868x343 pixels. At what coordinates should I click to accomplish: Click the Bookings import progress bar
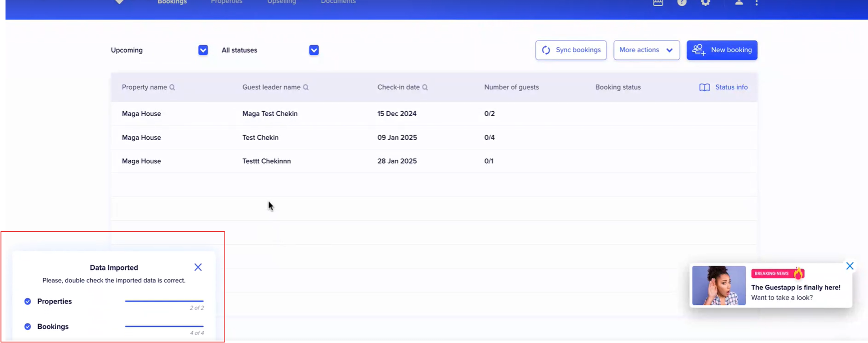[164, 326]
